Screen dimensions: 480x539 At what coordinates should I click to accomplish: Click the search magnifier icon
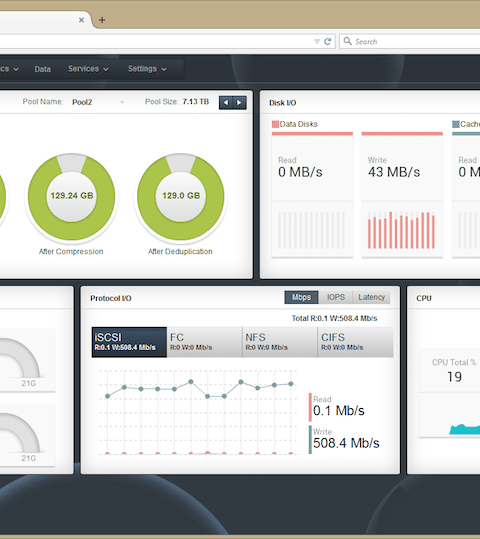click(348, 41)
